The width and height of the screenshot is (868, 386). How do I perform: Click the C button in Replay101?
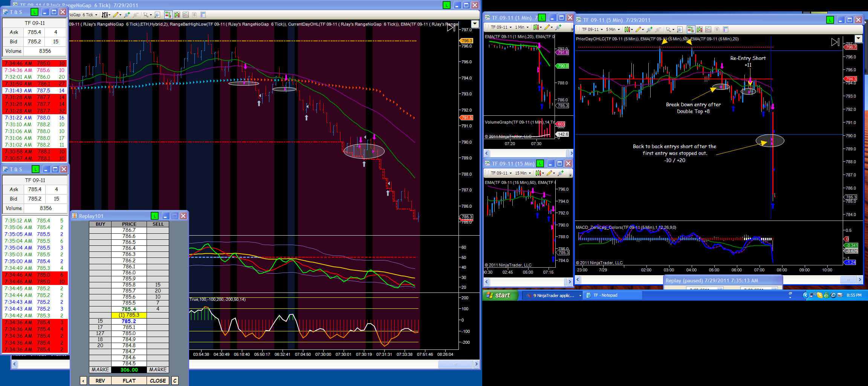[175, 381]
